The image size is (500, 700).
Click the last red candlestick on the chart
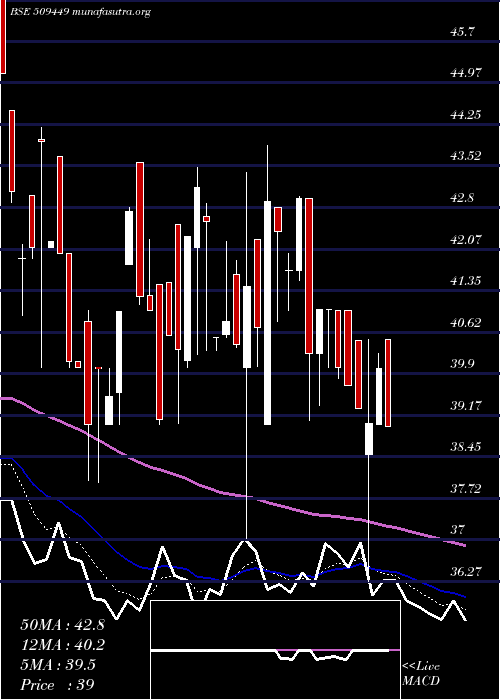click(x=388, y=383)
